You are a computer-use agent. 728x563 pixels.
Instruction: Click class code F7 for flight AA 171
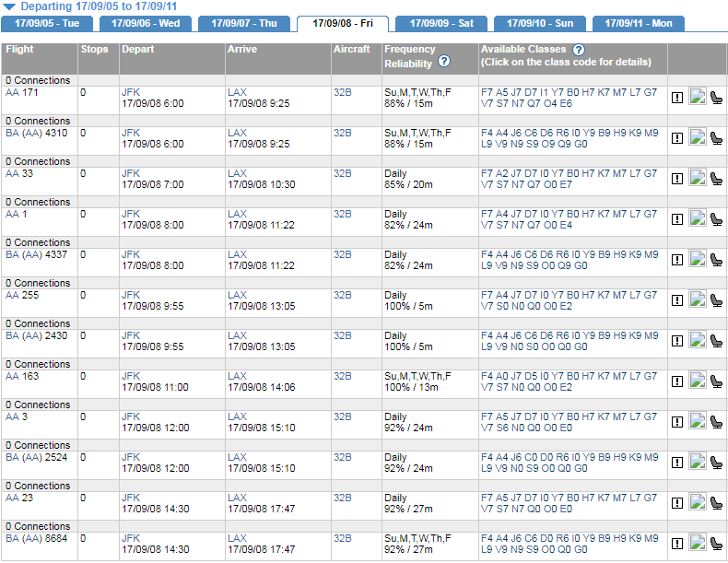(x=487, y=92)
